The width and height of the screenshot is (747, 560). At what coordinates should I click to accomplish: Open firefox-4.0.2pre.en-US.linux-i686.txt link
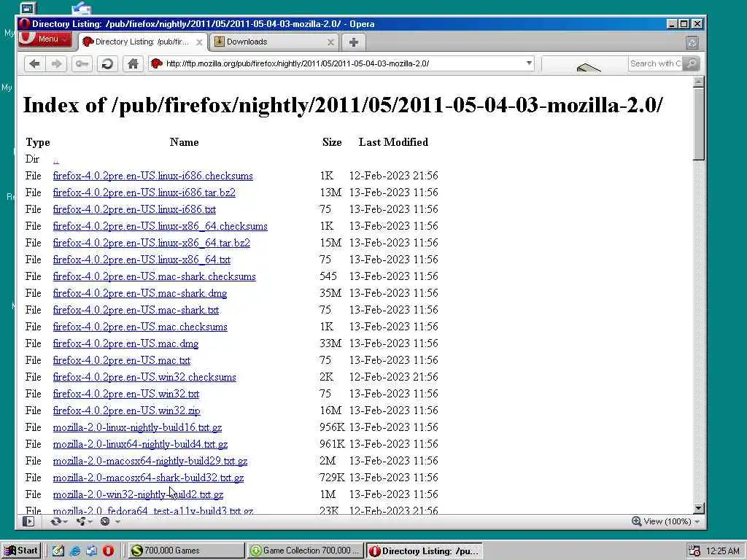[x=134, y=209]
